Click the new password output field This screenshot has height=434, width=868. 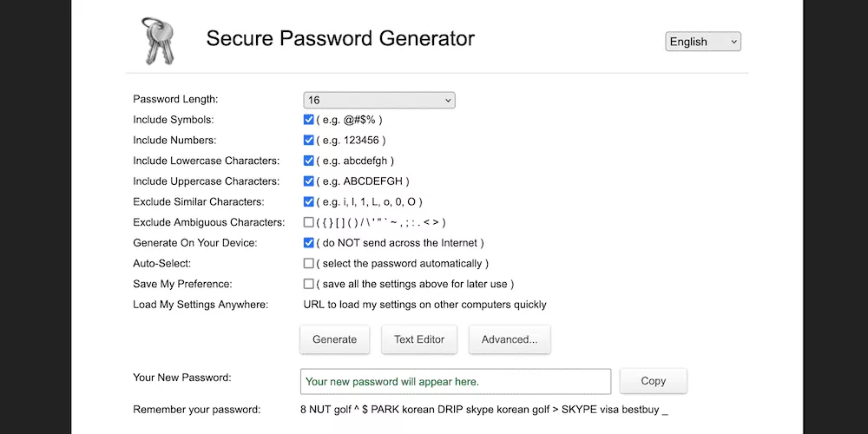click(x=456, y=381)
